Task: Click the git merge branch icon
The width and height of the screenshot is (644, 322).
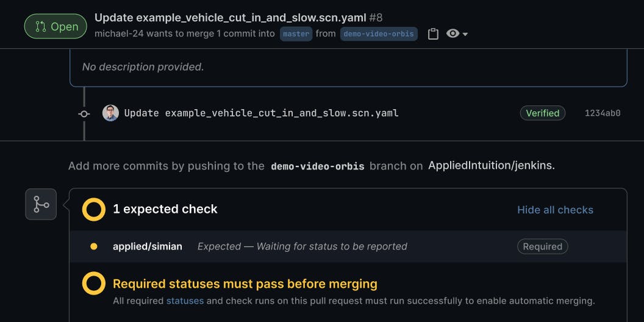Action: tap(41, 204)
